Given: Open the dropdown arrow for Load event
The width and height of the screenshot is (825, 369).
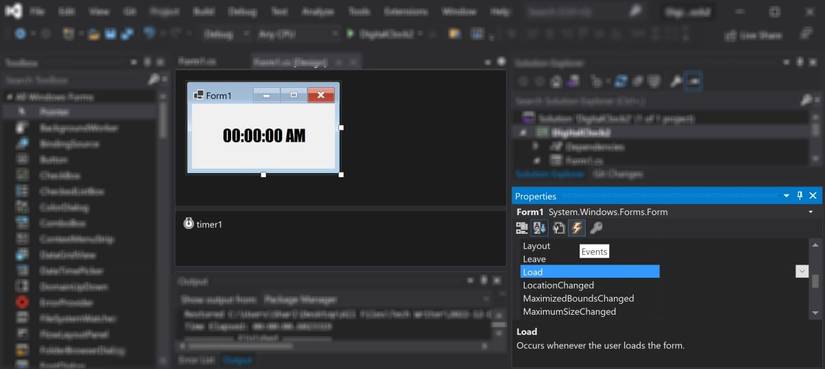Looking at the screenshot, I should pyautogui.click(x=802, y=272).
